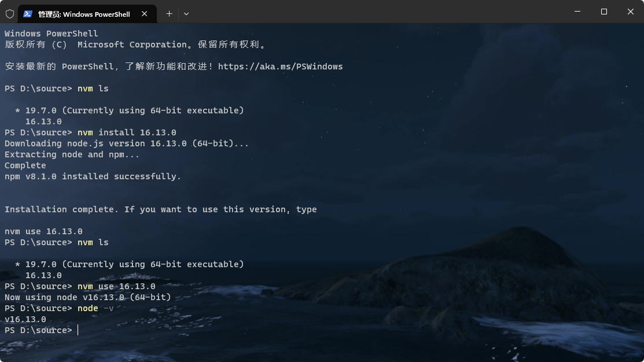Image resolution: width=644 pixels, height=362 pixels.
Task: Click 'Downloading node.js version 16.13.0' line
Action: (x=127, y=143)
